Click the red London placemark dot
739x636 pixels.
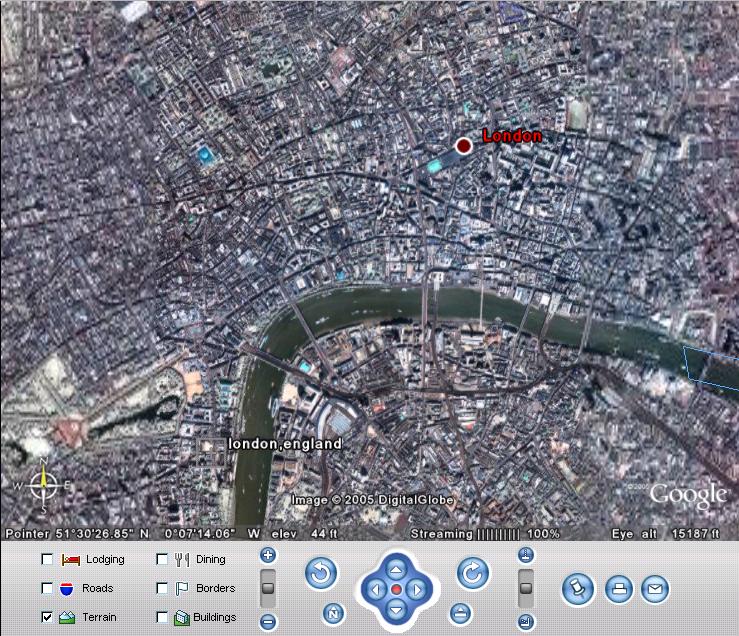coord(464,146)
